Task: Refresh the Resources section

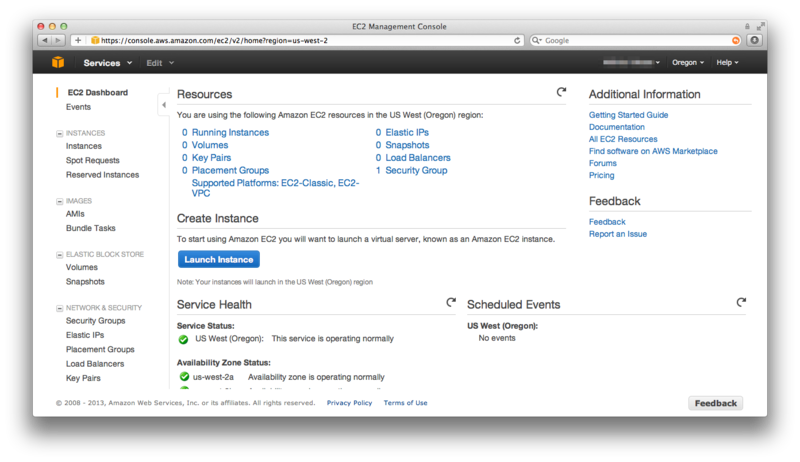Action: [561, 92]
